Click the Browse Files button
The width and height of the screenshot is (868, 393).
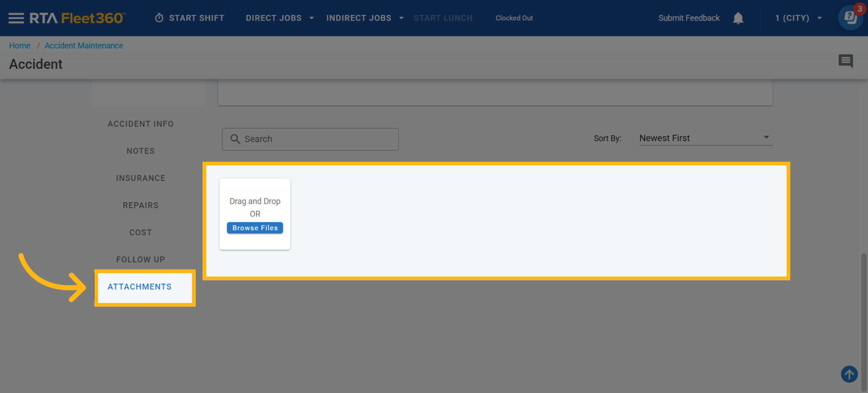click(255, 228)
